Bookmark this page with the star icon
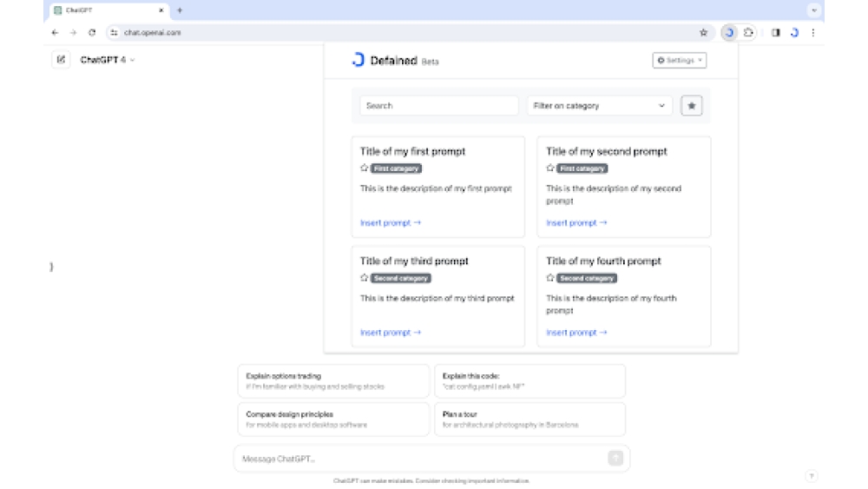 (703, 33)
